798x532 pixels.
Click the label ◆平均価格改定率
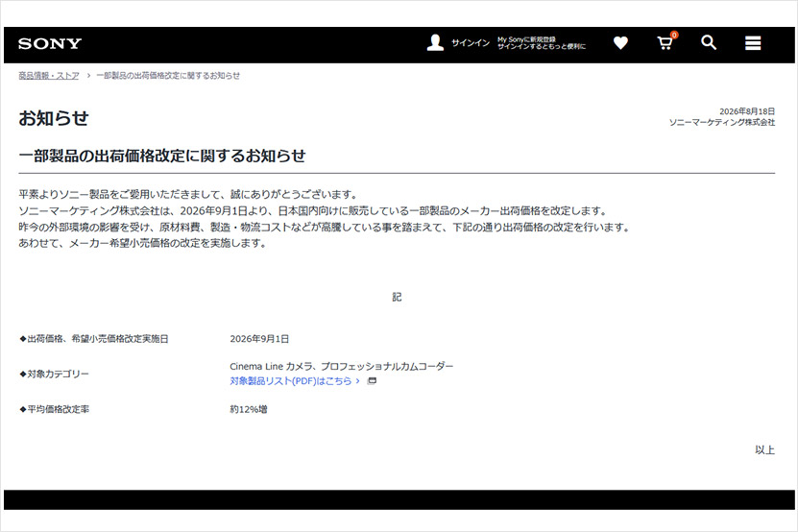pos(54,409)
